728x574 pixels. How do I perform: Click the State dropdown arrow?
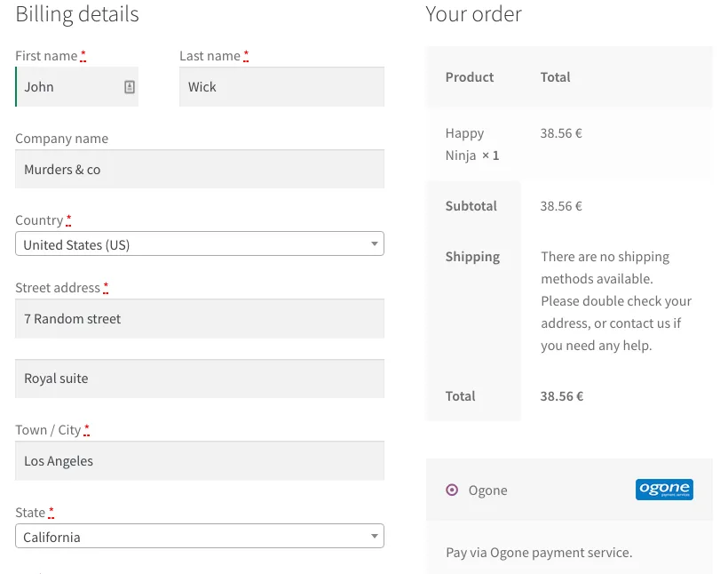[x=375, y=536]
